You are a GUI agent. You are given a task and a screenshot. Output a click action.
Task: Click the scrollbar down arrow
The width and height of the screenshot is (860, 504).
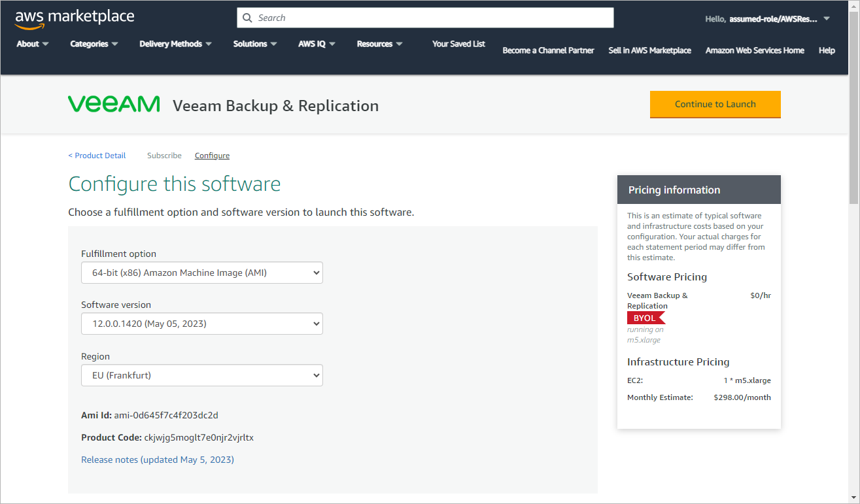tap(854, 498)
